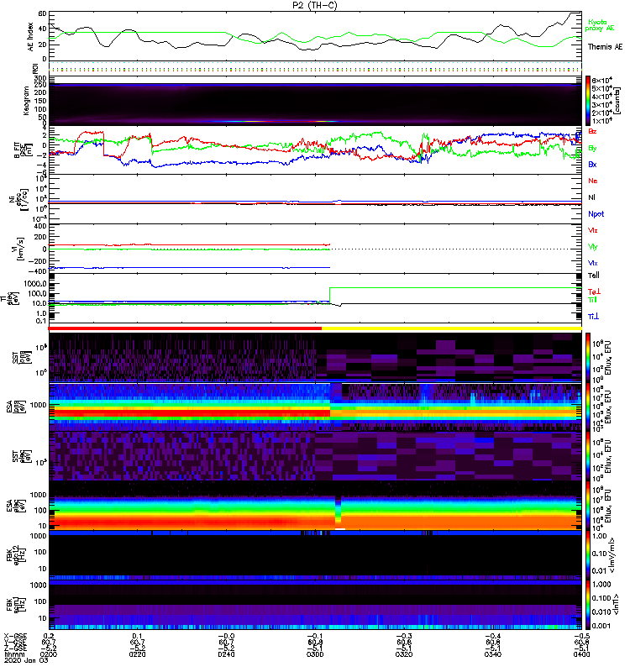Image resolution: width=630 pixels, height=672 pixels.
Task: Click the FBK <|nT|> color bar
Action: 588,605
